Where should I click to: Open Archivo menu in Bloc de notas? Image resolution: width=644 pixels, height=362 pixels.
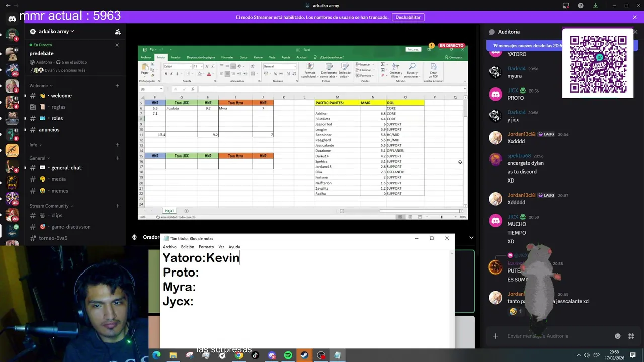[170, 247]
